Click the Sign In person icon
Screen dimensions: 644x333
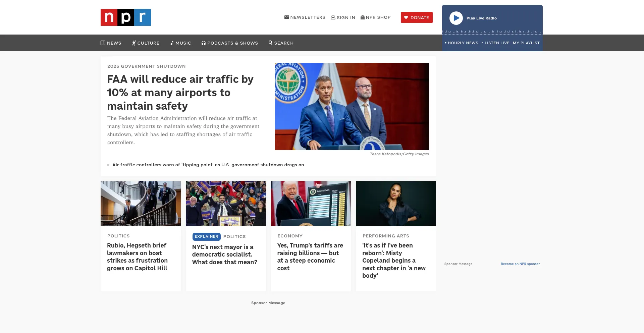(333, 17)
